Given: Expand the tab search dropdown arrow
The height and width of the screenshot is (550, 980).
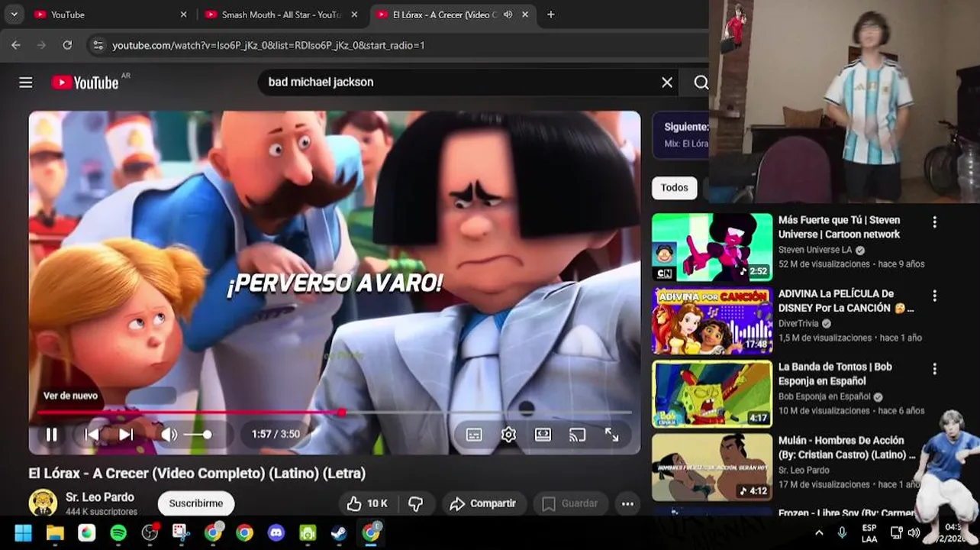Looking at the screenshot, I should pos(14,15).
